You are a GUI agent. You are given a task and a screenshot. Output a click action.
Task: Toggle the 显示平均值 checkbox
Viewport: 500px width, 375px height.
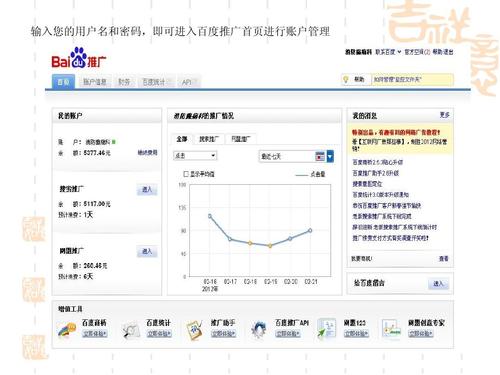point(186,174)
